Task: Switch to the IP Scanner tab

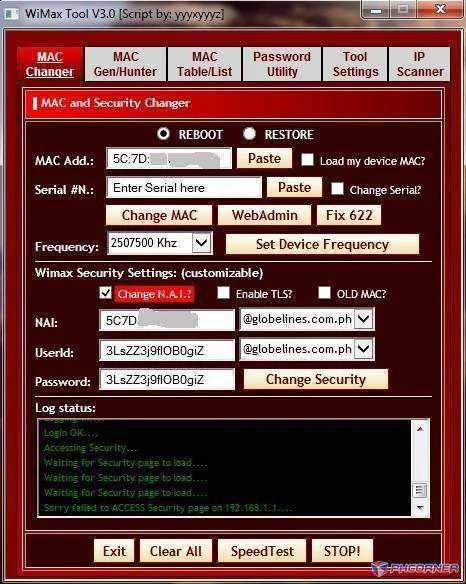Action: point(419,64)
